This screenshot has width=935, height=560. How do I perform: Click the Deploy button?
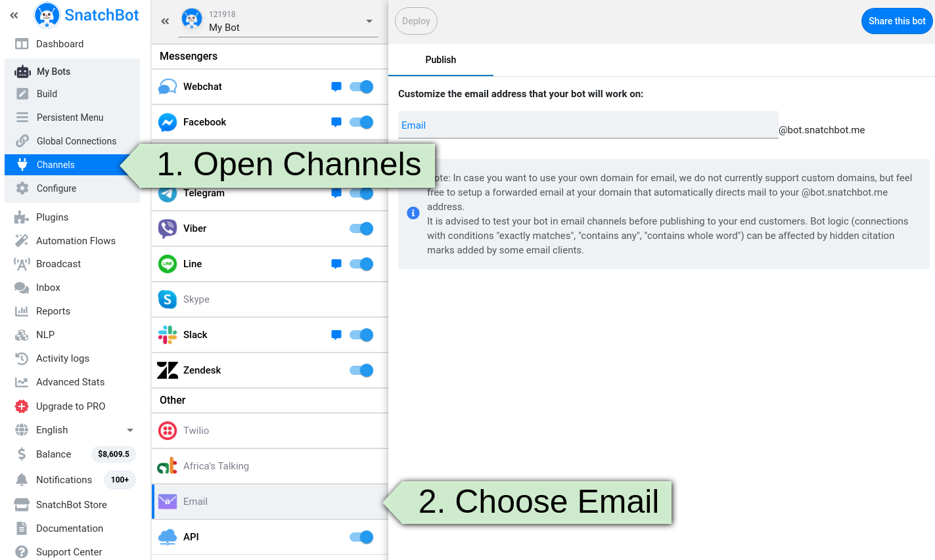pyautogui.click(x=416, y=21)
